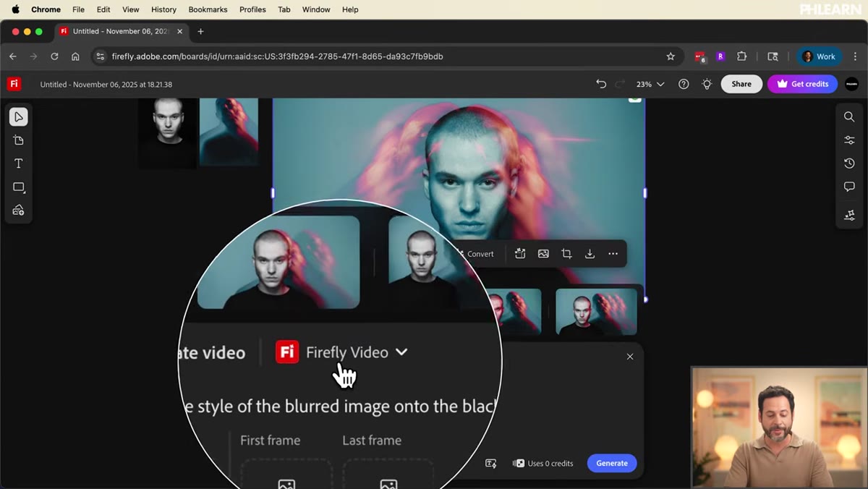Navigate back in Chrome
The height and width of the screenshot is (489, 868).
tap(12, 56)
